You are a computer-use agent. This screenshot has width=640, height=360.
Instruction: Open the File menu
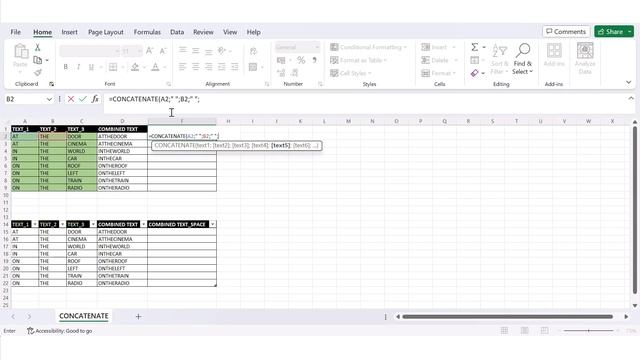coord(16,32)
